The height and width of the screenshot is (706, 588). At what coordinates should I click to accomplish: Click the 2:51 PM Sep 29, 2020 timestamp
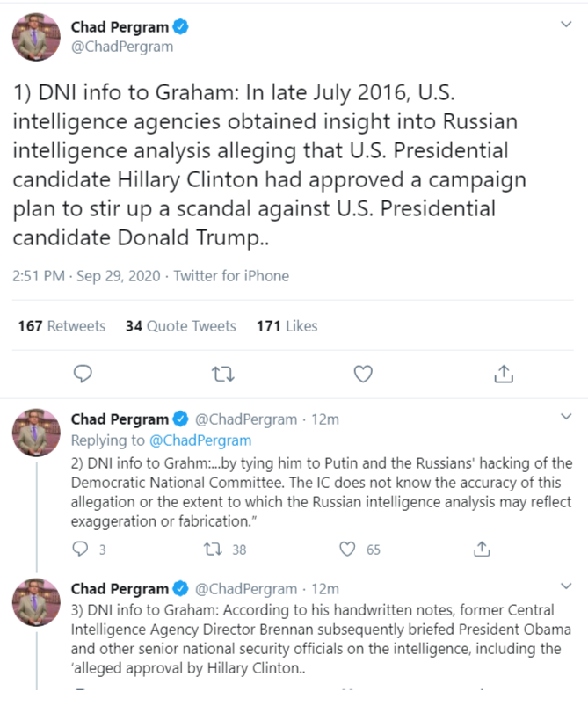click(x=86, y=276)
